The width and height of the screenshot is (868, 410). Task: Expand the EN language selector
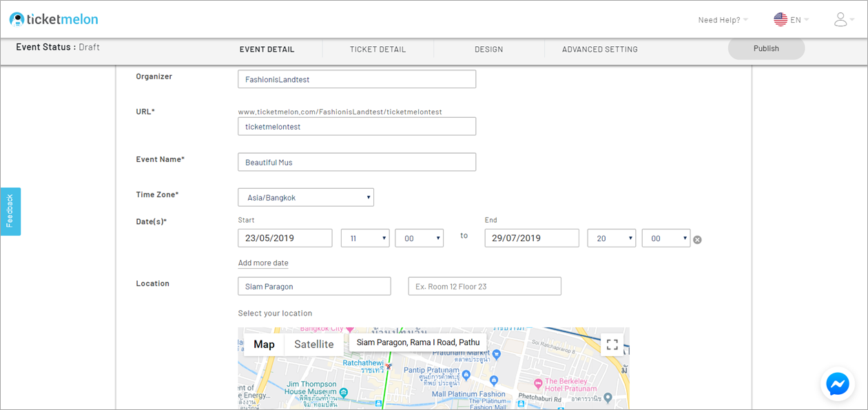[x=799, y=20]
